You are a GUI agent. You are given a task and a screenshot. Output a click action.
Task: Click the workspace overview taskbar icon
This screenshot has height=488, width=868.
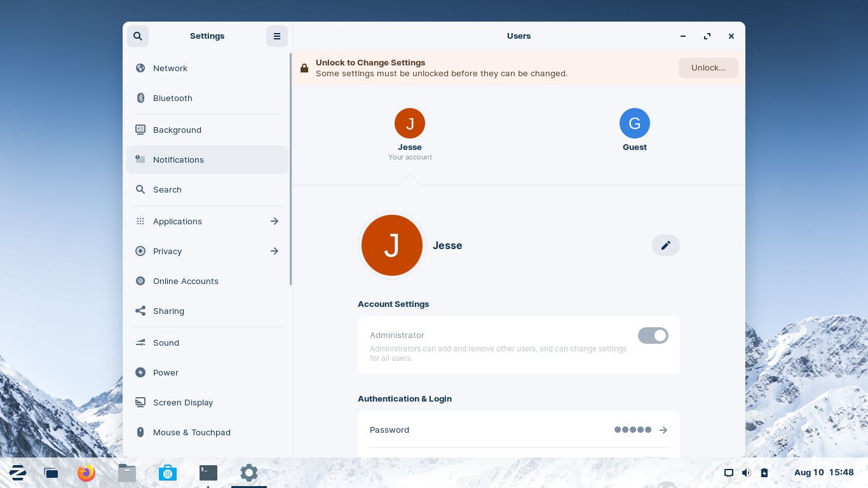(51, 473)
